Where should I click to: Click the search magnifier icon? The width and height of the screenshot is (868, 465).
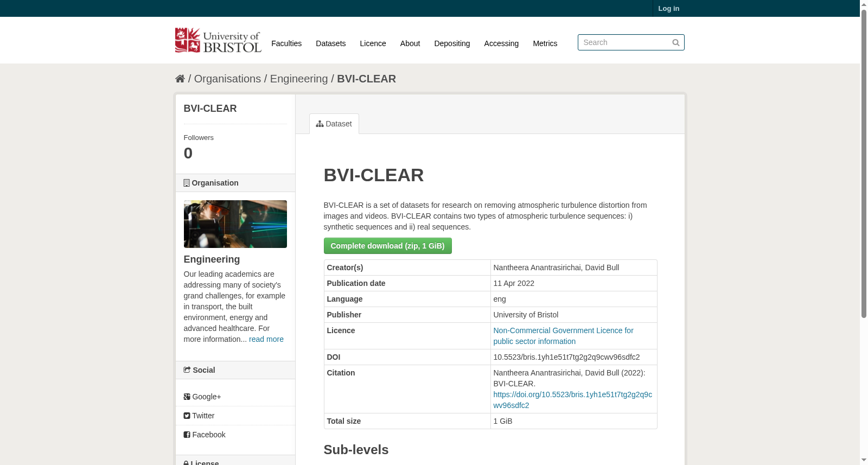pos(676,42)
